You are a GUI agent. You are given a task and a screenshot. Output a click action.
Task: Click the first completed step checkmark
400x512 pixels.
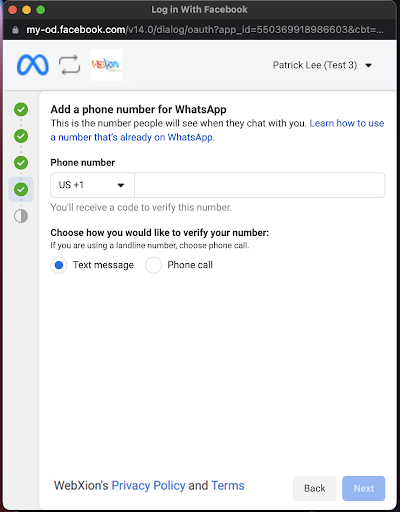coord(21,109)
